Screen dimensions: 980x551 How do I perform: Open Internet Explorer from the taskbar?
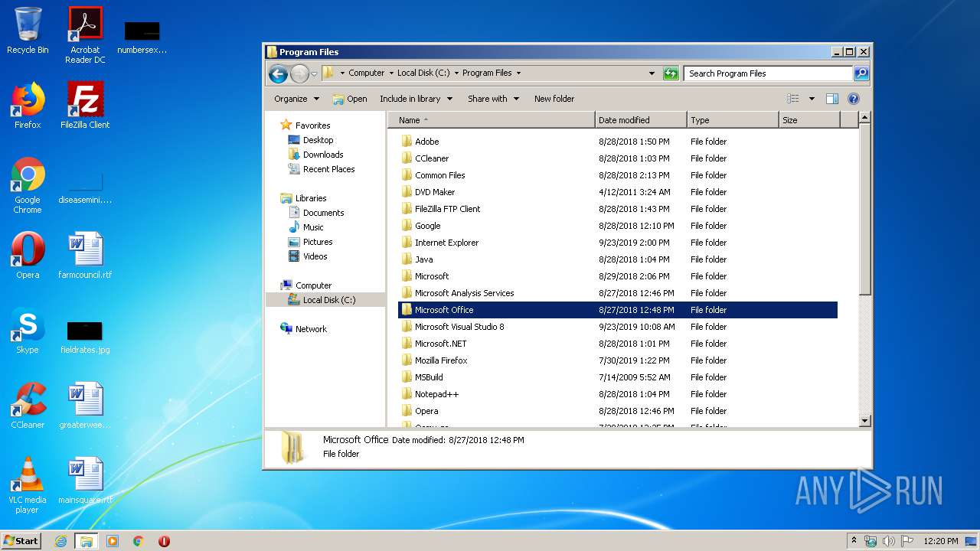coord(61,541)
